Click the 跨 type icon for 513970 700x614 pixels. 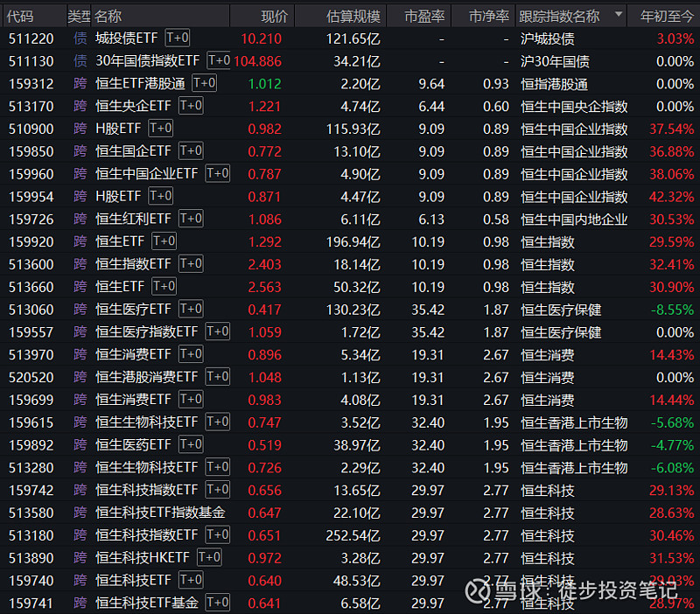80,354
